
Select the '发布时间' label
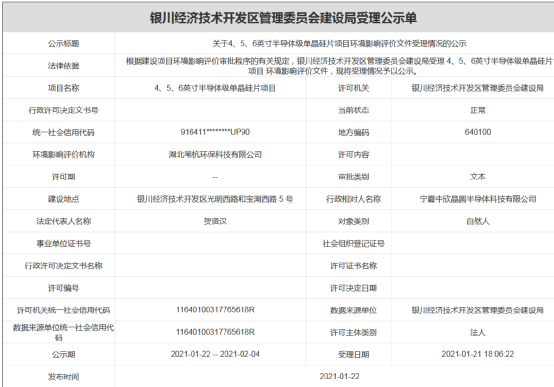[64, 377]
